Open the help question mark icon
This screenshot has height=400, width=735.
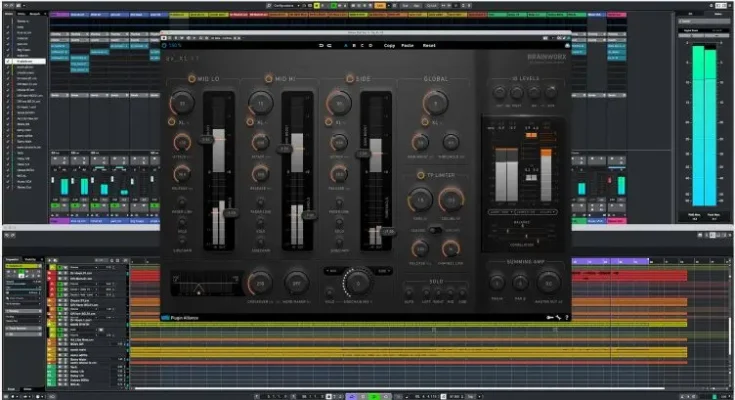pos(567,317)
